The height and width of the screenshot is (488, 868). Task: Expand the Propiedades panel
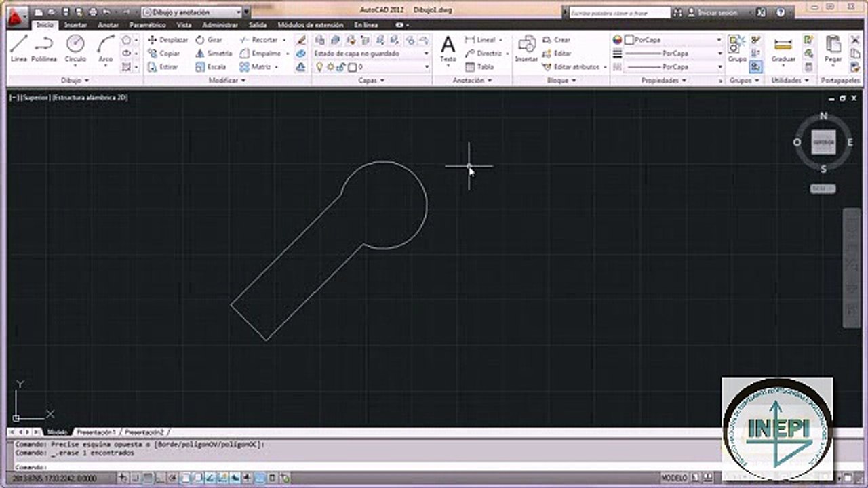664,80
